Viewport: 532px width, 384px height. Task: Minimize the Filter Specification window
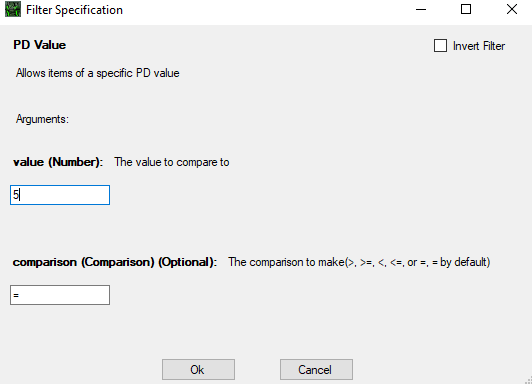pos(421,9)
